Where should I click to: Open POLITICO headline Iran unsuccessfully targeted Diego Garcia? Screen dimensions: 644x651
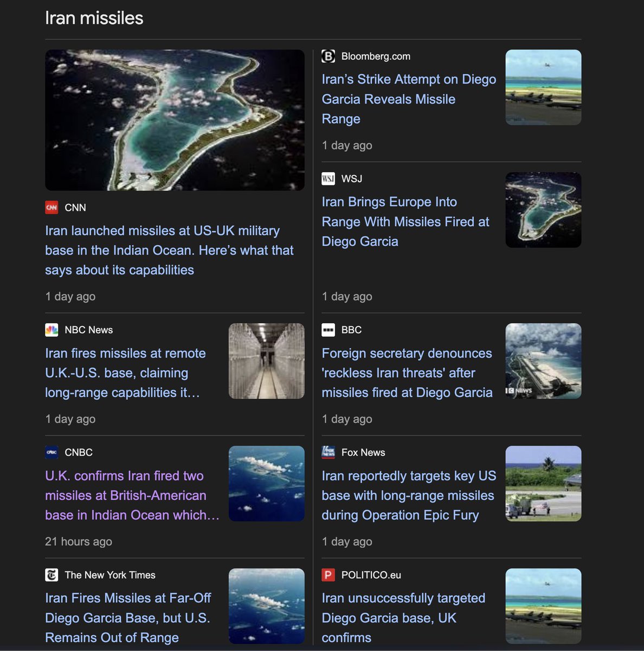tap(403, 618)
